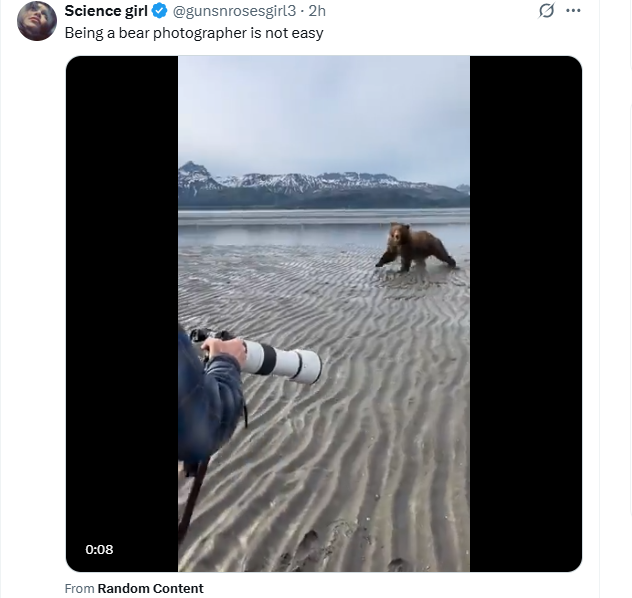Image resolution: width=632 pixels, height=598 pixels.
Task: Click the brown bear in the video
Action: pos(416,247)
